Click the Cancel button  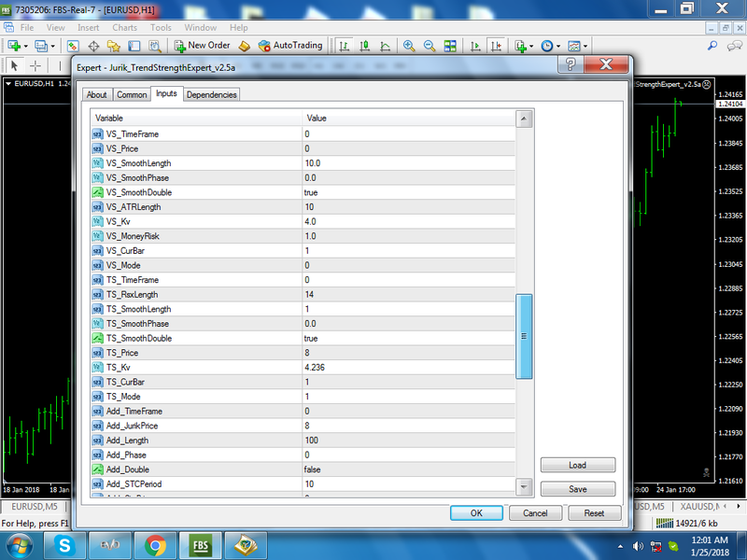point(535,512)
